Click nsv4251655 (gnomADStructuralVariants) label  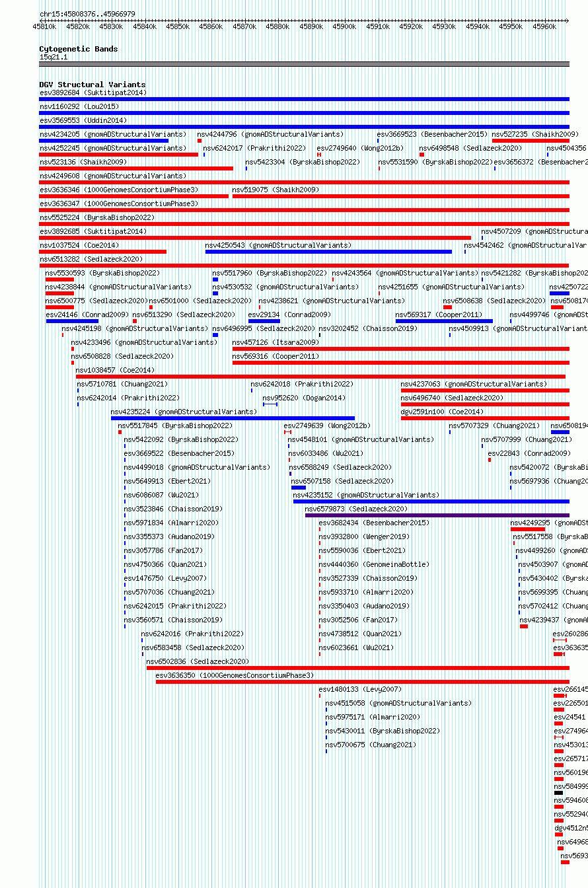452,287
